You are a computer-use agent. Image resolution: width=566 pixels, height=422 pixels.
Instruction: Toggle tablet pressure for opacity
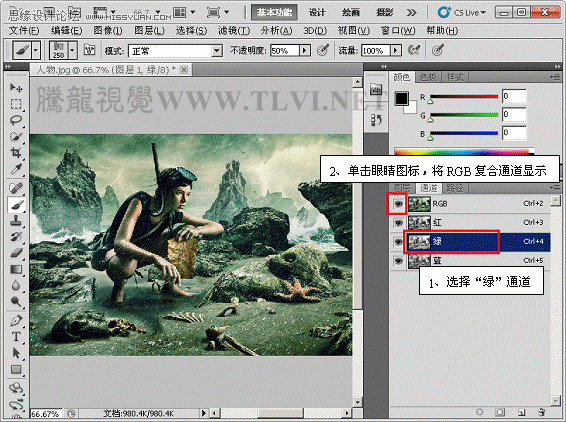pos(322,50)
